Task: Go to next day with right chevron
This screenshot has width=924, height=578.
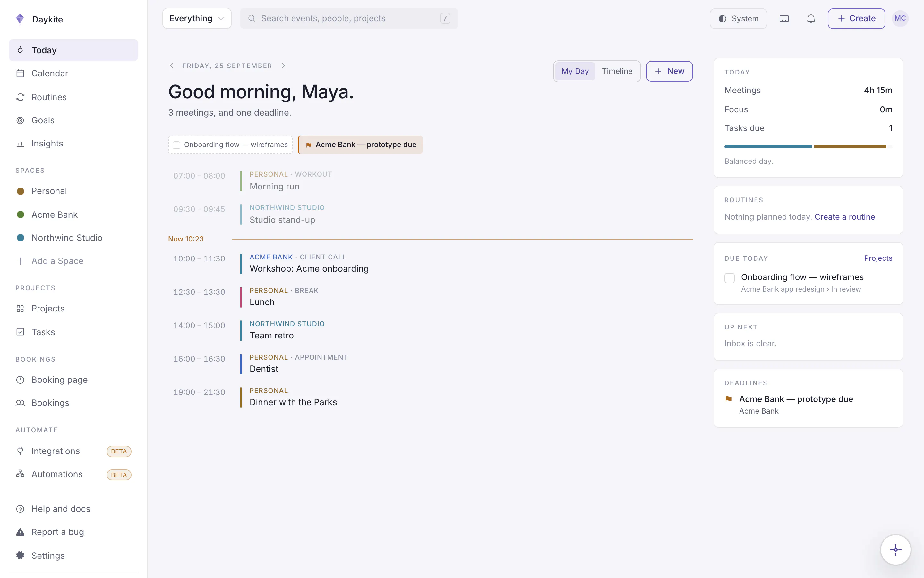Action: [283, 66]
